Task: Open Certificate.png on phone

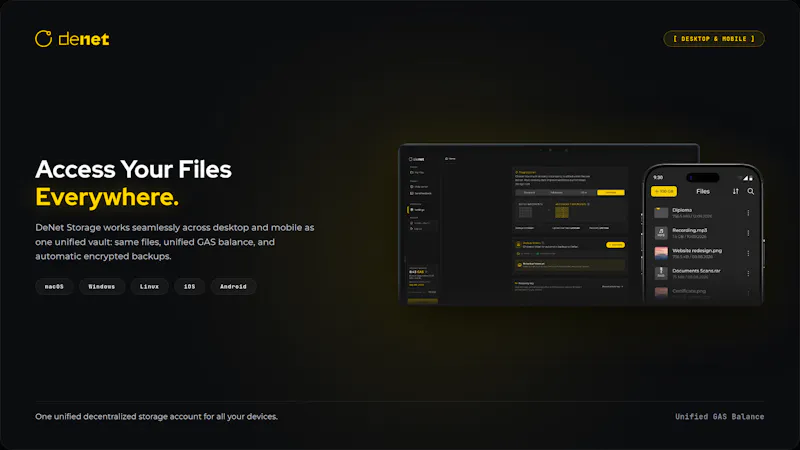Action: coord(703,292)
